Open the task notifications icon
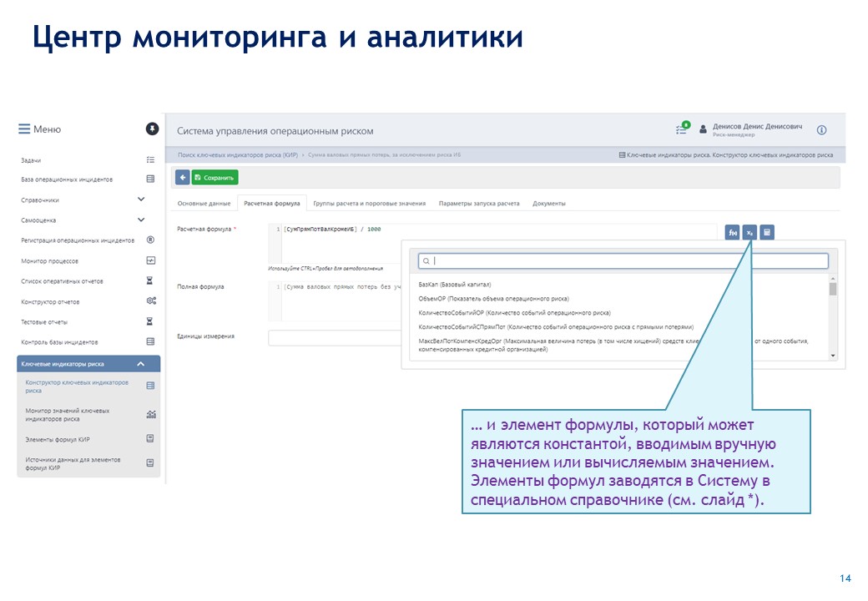Screen dimensions: 868x601 [x=683, y=129]
